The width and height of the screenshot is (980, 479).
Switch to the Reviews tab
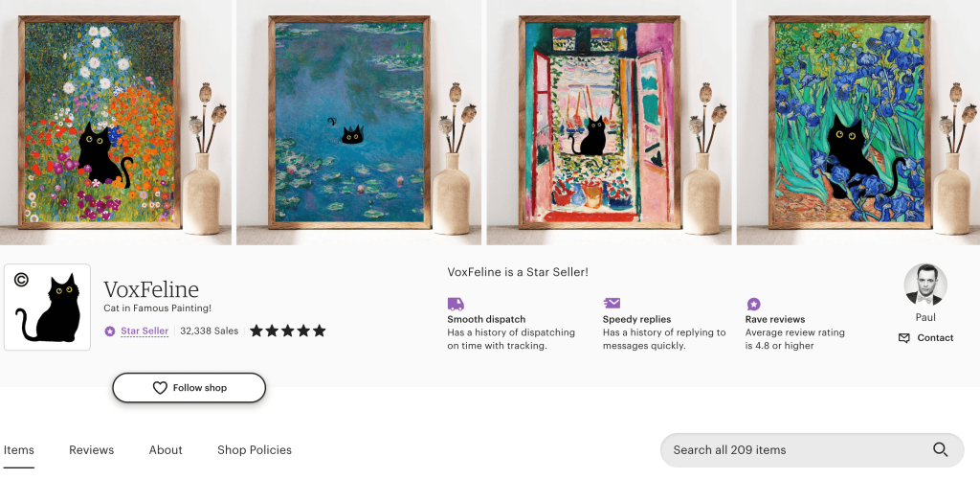tap(92, 450)
